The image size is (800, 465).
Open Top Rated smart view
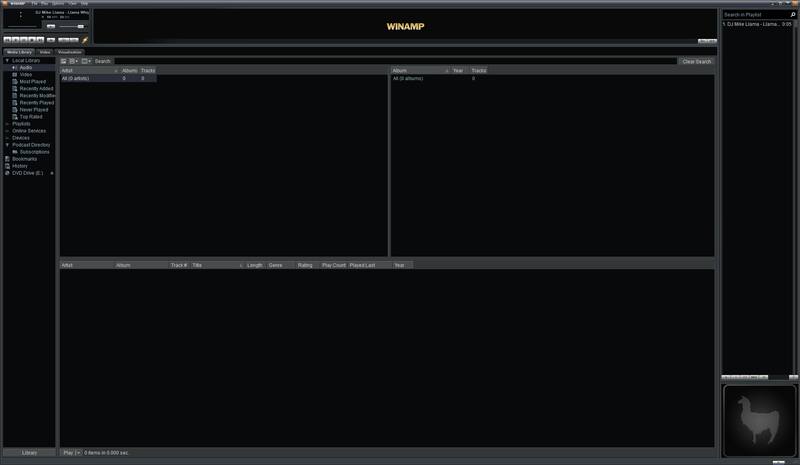point(31,117)
